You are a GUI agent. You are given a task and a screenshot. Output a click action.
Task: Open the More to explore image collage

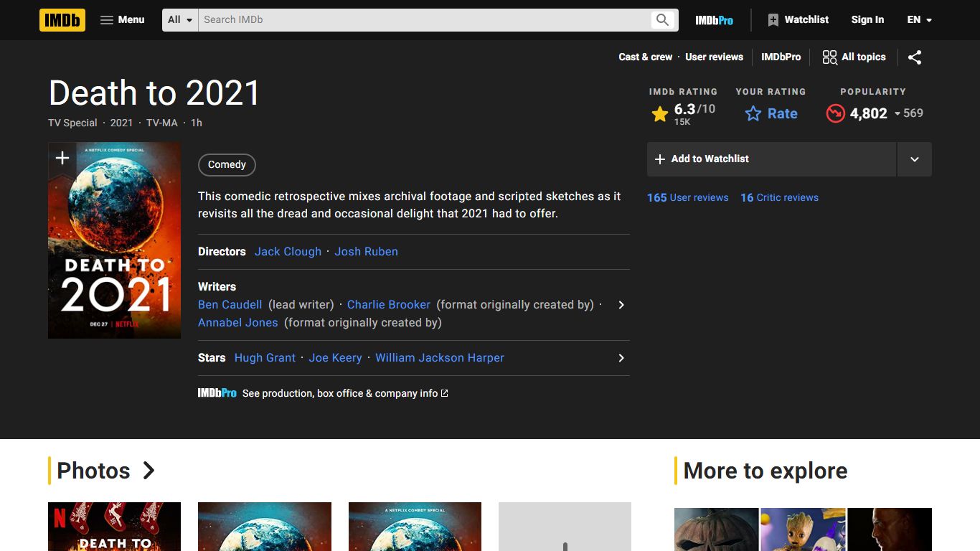click(803, 529)
